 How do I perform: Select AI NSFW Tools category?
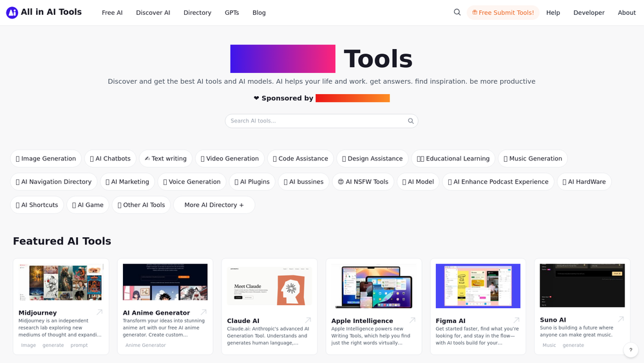click(363, 182)
